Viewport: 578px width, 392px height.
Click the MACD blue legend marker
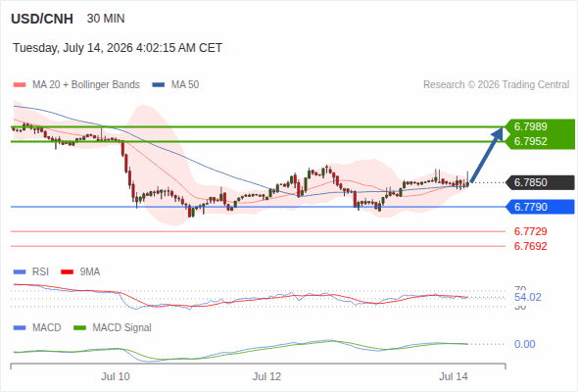20,328
